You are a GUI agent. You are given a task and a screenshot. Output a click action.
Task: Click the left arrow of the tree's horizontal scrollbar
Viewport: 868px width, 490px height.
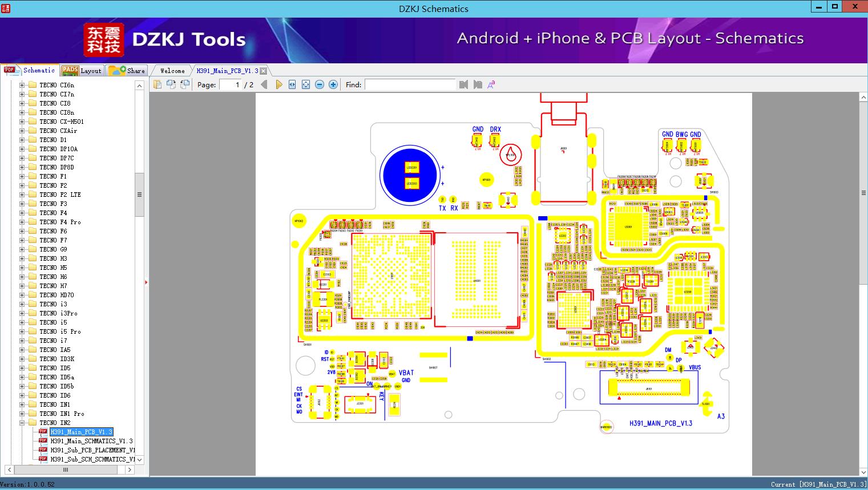8,469
